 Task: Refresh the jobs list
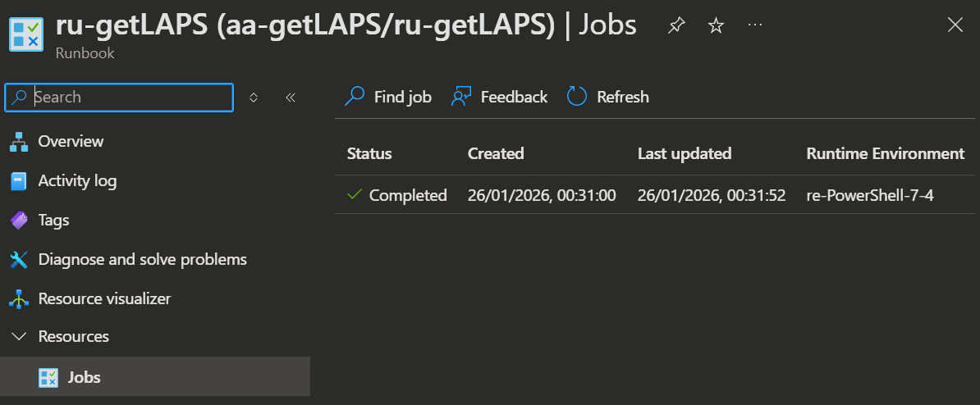coord(608,97)
